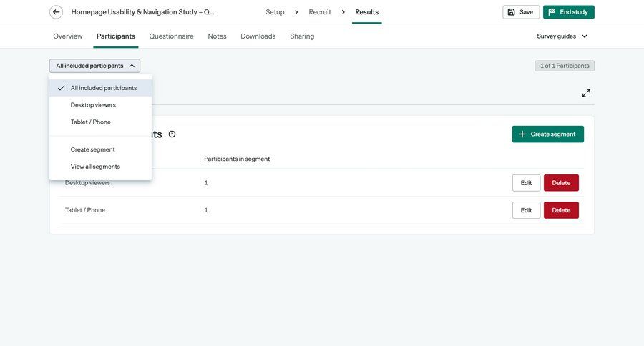Choose Desktop viewers in dropdown list

(93, 105)
